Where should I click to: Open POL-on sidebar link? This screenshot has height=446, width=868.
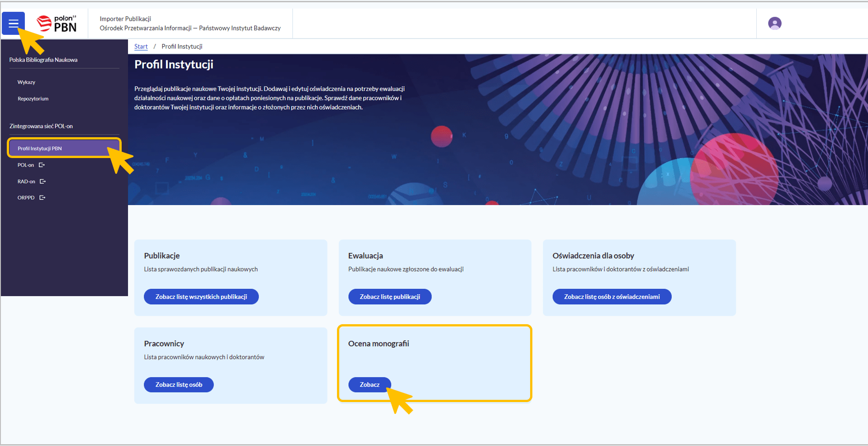[26, 165]
